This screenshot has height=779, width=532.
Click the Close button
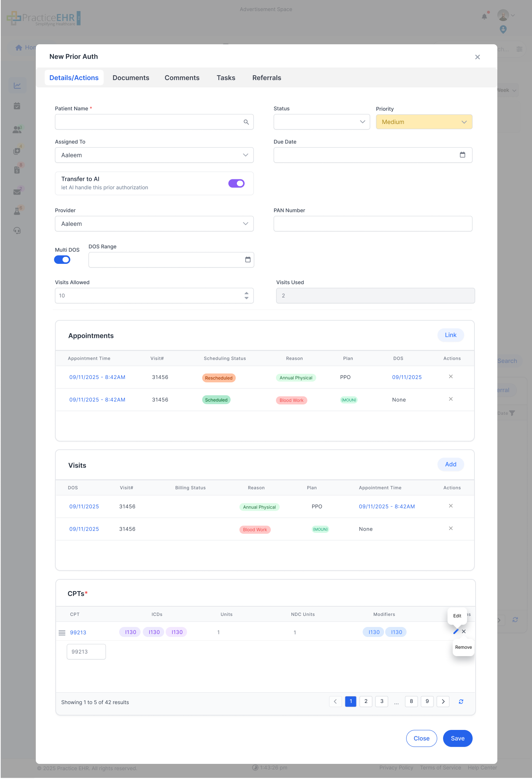(x=422, y=738)
